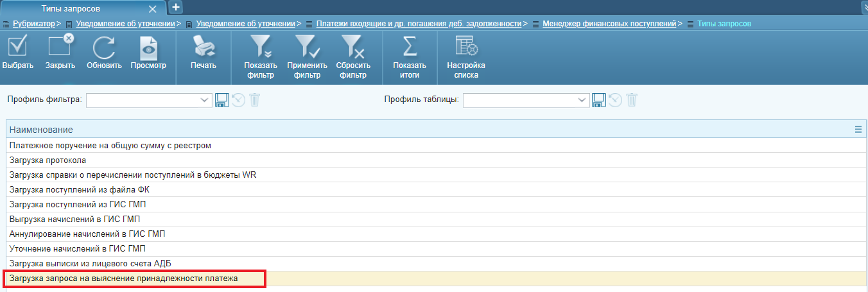Viewport: 868px width, 292px height.
Task: Open Просмотр preview icon
Action: pos(148,48)
